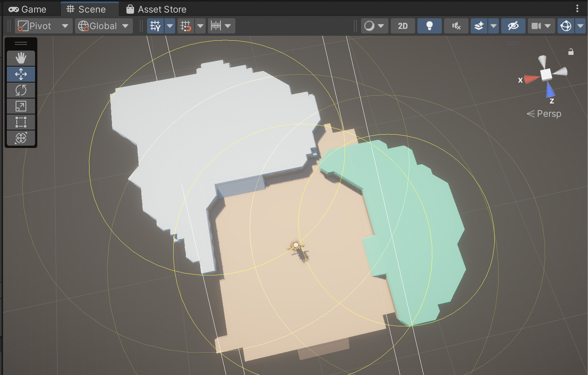The height and width of the screenshot is (375, 588).
Task: Select the Rect tool
Action: (x=21, y=122)
